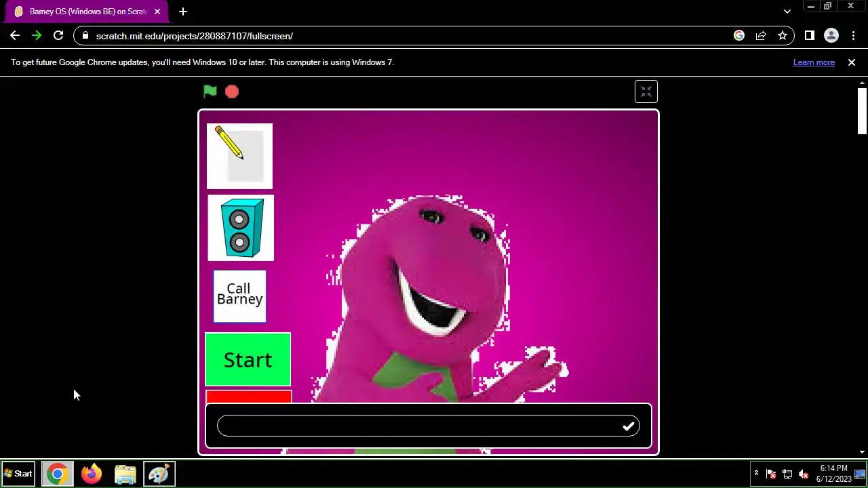The height and width of the screenshot is (488, 868).
Task: Open the pencil paint app icon
Action: pyautogui.click(x=239, y=156)
